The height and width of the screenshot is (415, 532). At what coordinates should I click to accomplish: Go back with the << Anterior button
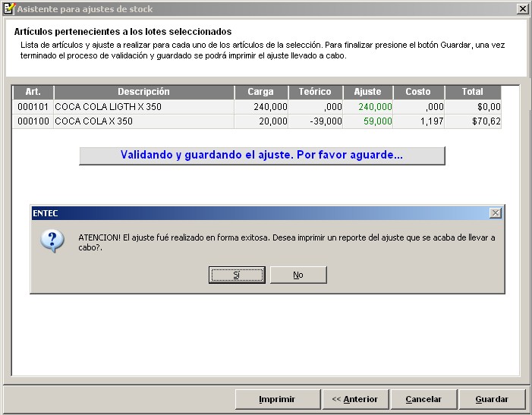[355, 399]
